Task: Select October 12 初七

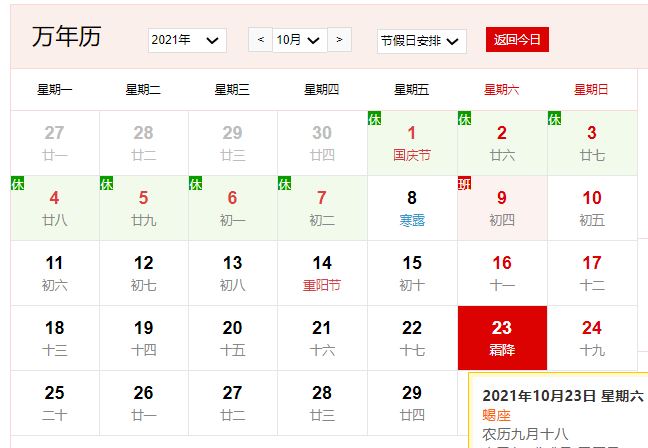Action: 144,273
